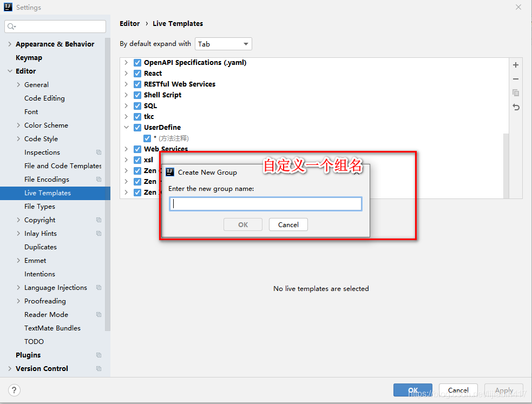Disable the UserDefine group checkbox
532x404 pixels.
[x=137, y=128]
